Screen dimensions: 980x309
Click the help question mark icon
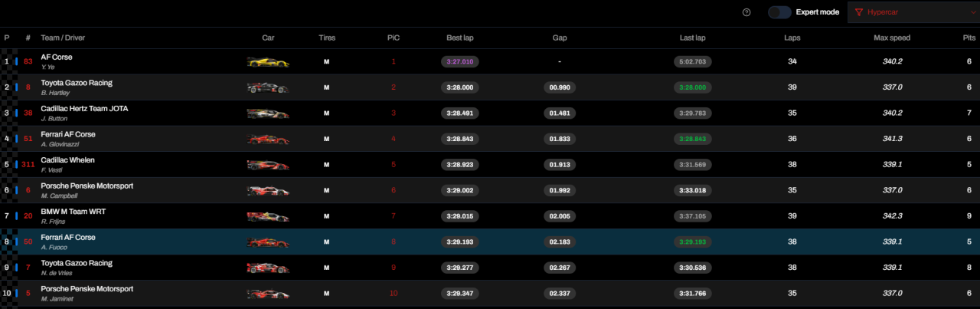click(746, 12)
